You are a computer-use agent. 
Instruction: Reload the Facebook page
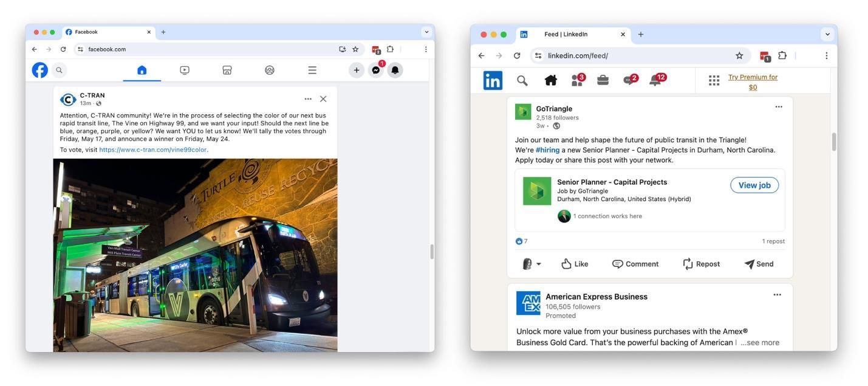pos(63,49)
